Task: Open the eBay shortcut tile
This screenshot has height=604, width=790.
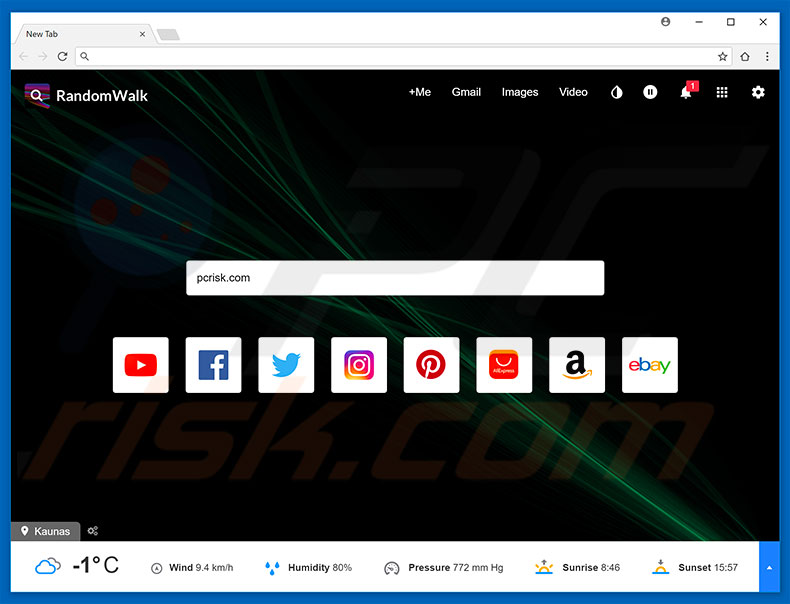Action: (x=649, y=365)
